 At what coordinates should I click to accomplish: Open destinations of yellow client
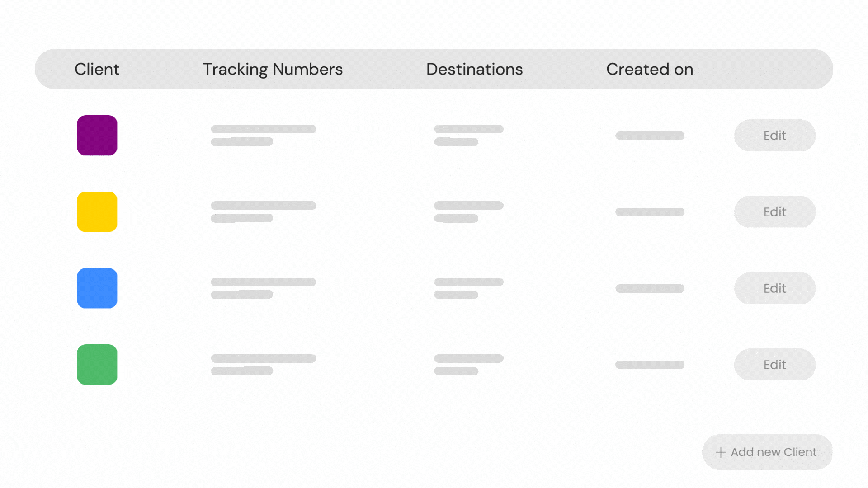tap(469, 211)
